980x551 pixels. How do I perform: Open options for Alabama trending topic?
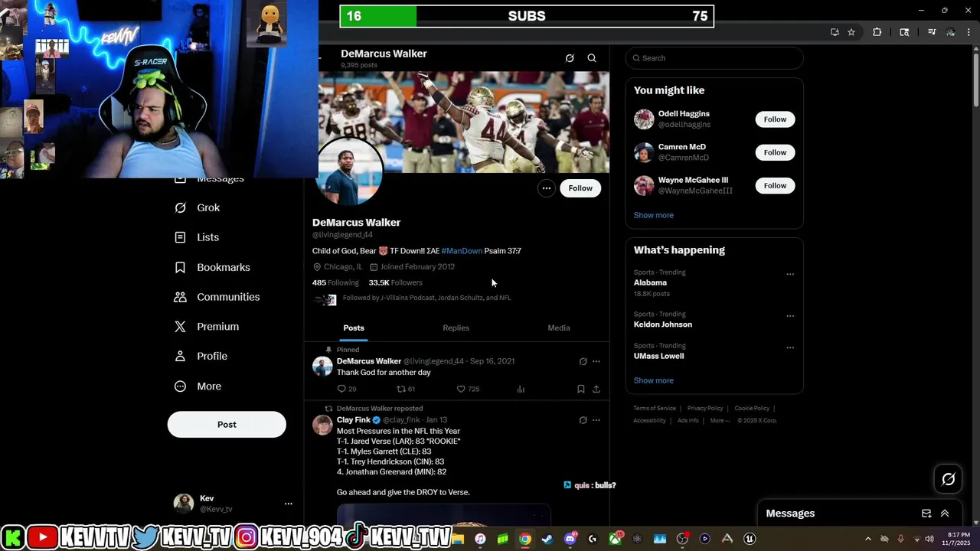(790, 274)
